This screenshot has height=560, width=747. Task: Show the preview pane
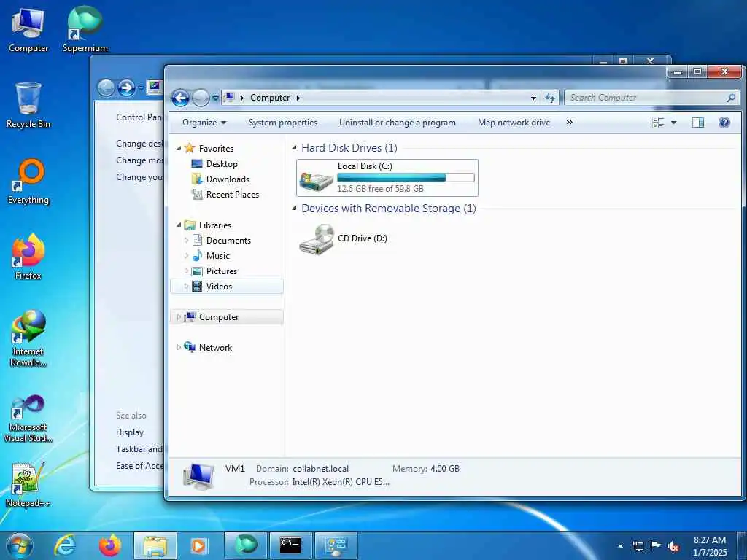[x=698, y=122]
